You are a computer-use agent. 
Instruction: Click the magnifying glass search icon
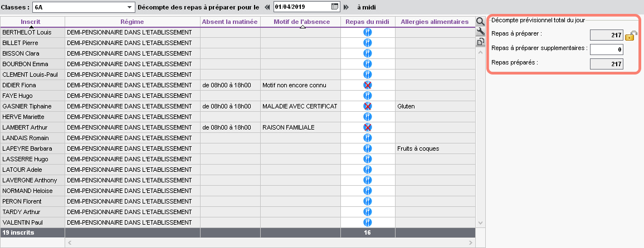tap(480, 21)
